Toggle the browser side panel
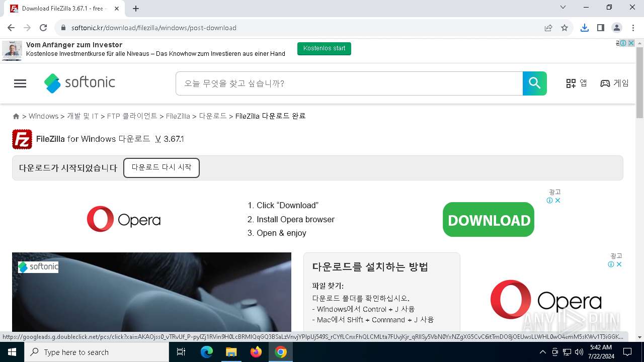 click(x=601, y=28)
